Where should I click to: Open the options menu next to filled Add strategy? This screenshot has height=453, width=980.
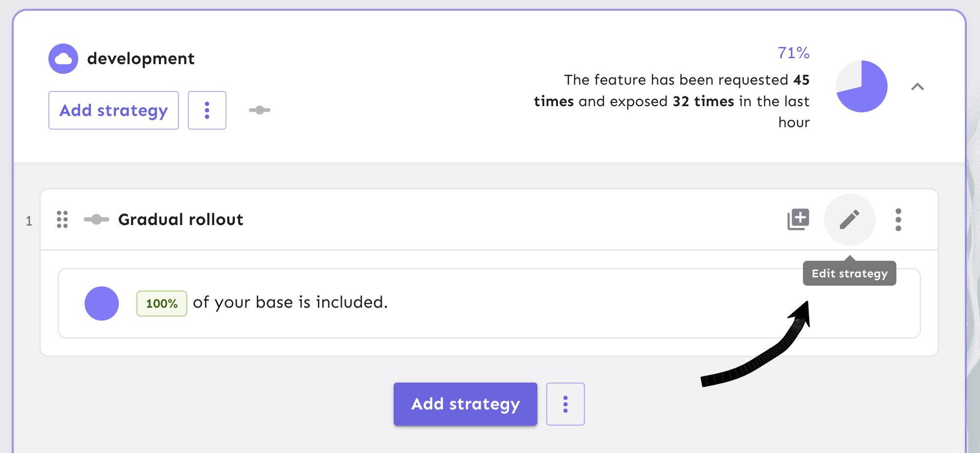click(565, 404)
